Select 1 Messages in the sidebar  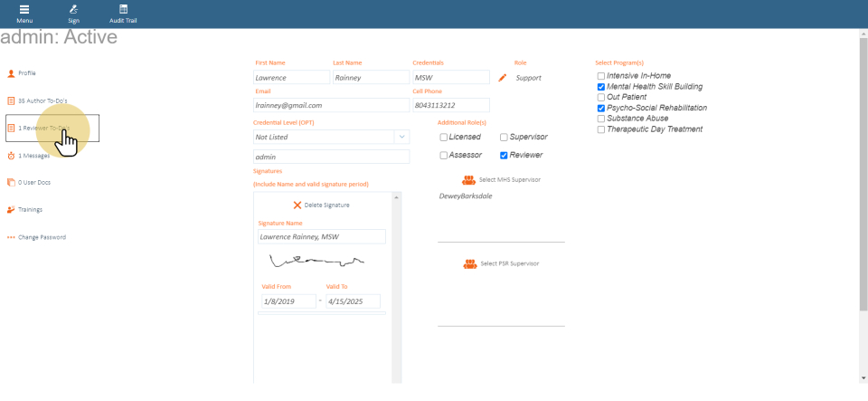(x=33, y=156)
